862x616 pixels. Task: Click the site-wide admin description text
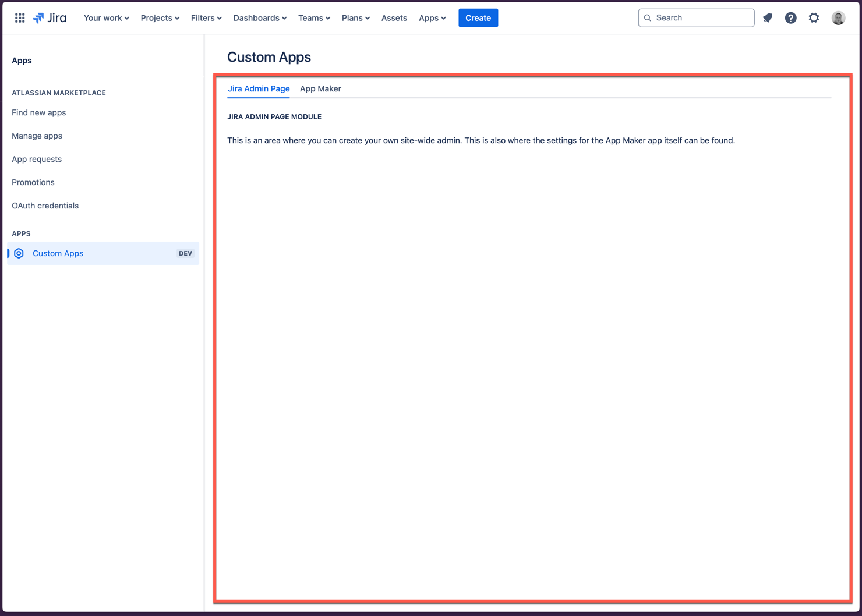481,140
